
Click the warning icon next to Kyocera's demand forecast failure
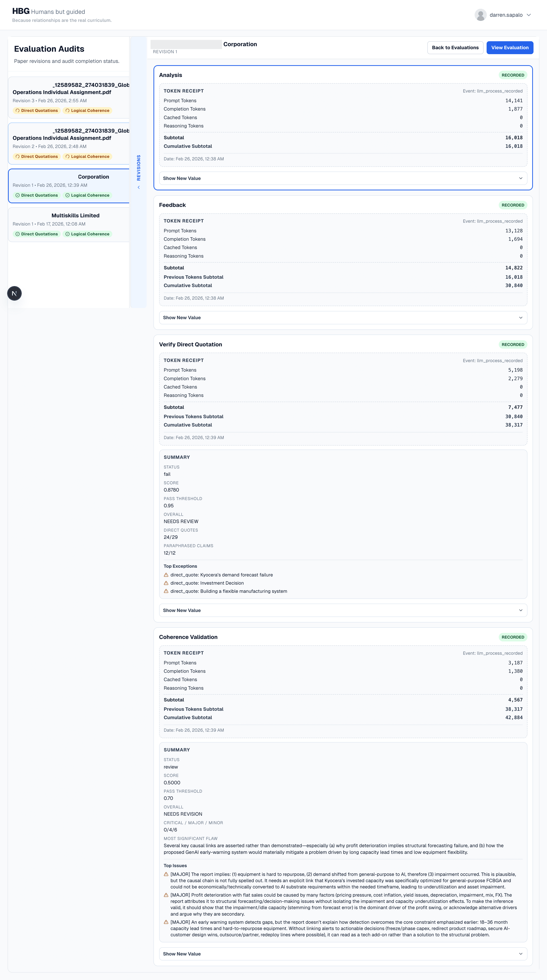pyautogui.click(x=166, y=575)
